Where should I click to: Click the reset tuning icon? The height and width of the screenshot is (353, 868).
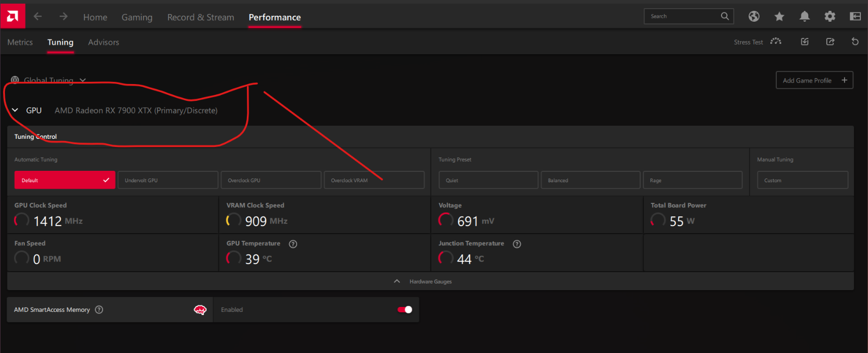coord(855,42)
